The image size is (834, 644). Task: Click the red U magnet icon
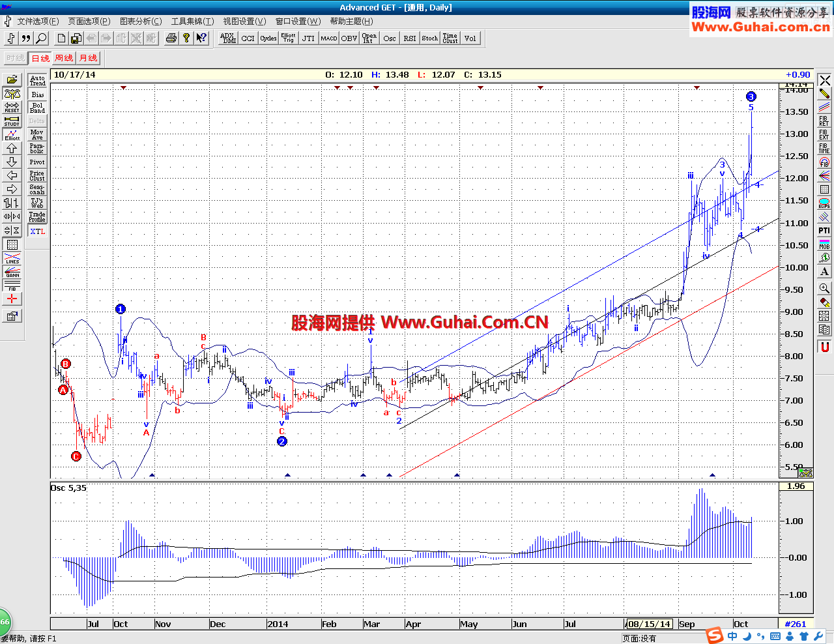point(824,347)
